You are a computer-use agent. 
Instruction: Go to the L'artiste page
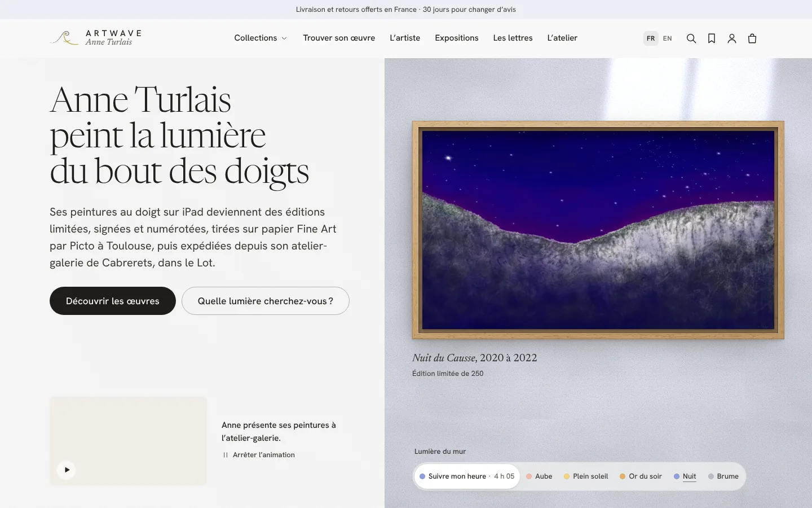[x=405, y=38]
